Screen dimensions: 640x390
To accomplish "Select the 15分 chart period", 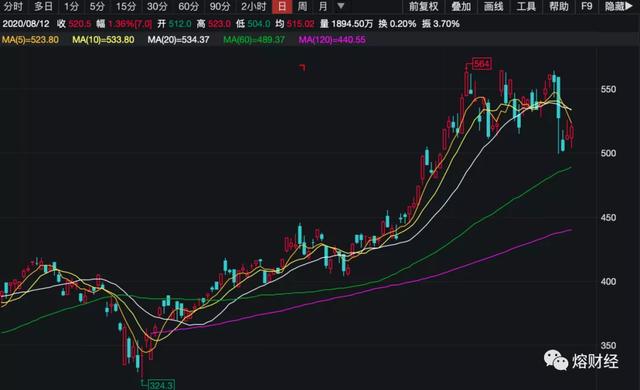I will click(126, 7).
